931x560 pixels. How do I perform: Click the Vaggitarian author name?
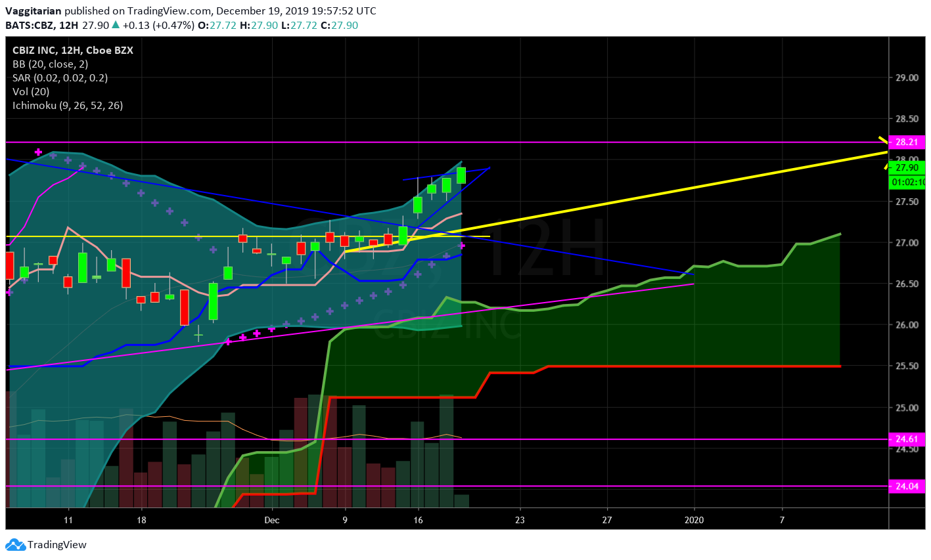click(34, 11)
